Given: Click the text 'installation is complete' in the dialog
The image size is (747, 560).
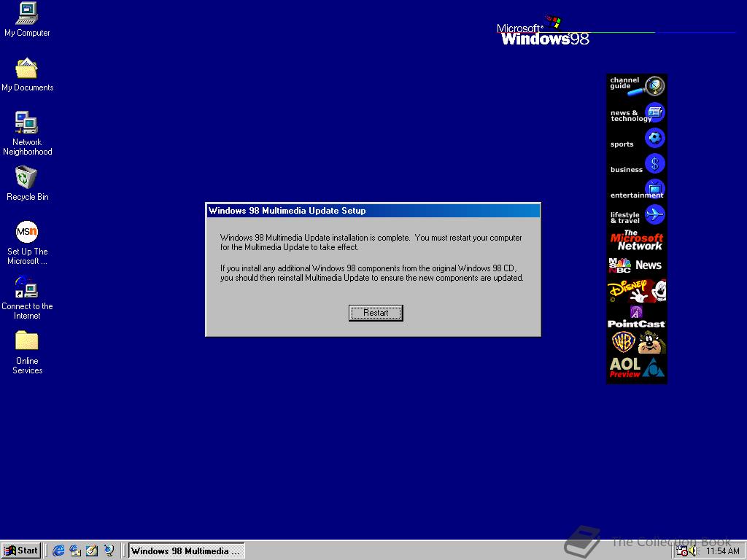Looking at the screenshot, I should coord(371,238).
